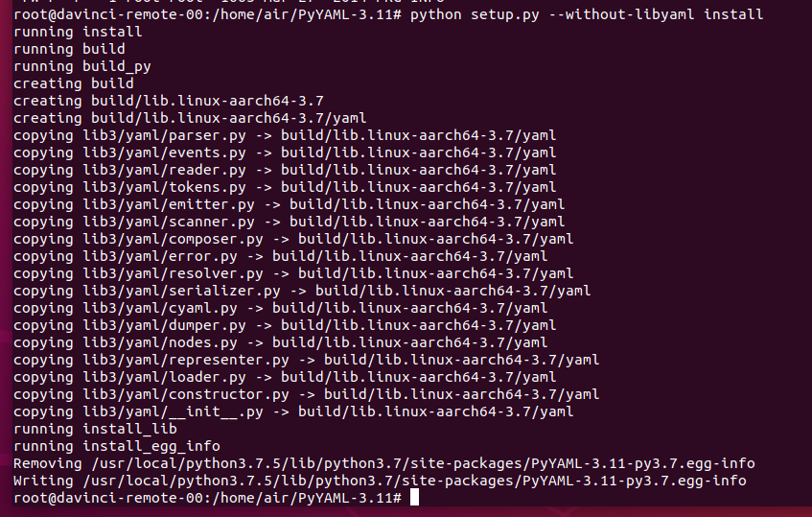The width and height of the screenshot is (812, 517).
Task: Click the "running install_egg_info" output line
Action: 116,446
